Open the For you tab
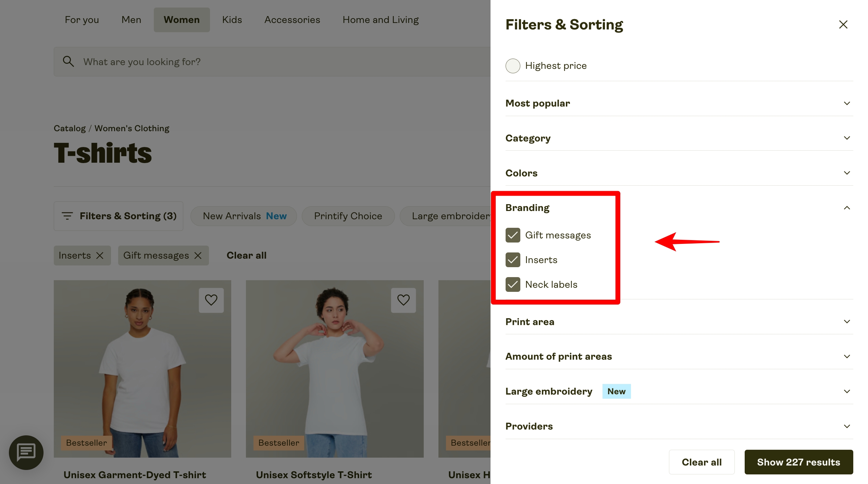Viewport: 868px width, 484px height. tap(82, 20)
